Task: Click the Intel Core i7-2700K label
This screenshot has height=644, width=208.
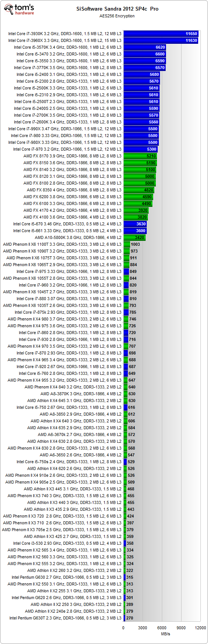Action: pos(68,115)
